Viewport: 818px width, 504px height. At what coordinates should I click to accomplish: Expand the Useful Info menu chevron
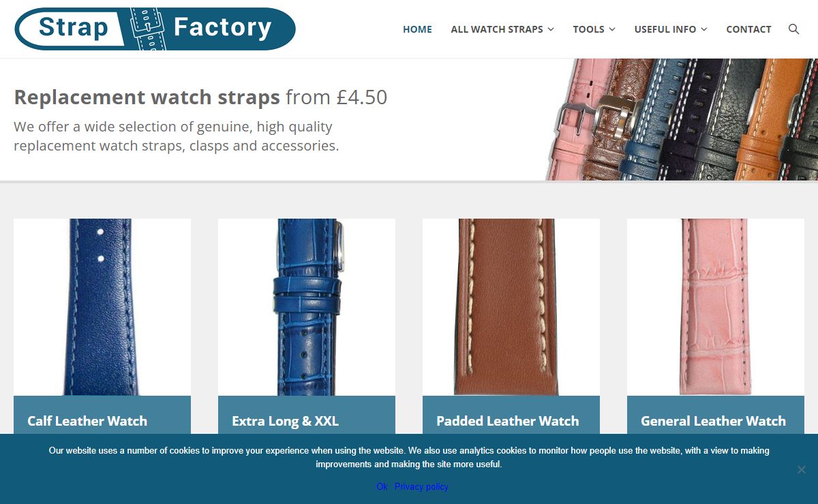pos(704,29)
